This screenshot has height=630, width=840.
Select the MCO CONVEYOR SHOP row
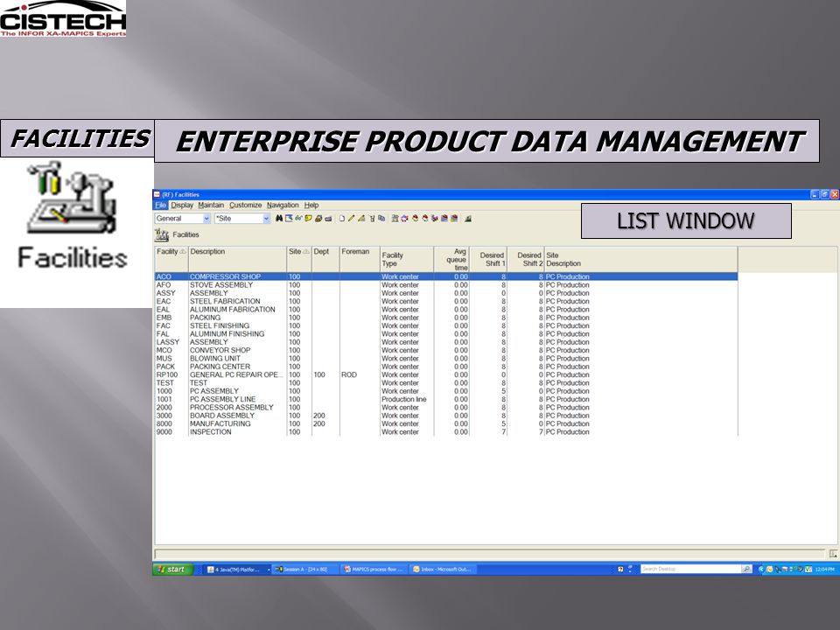[x=446, y=350]
